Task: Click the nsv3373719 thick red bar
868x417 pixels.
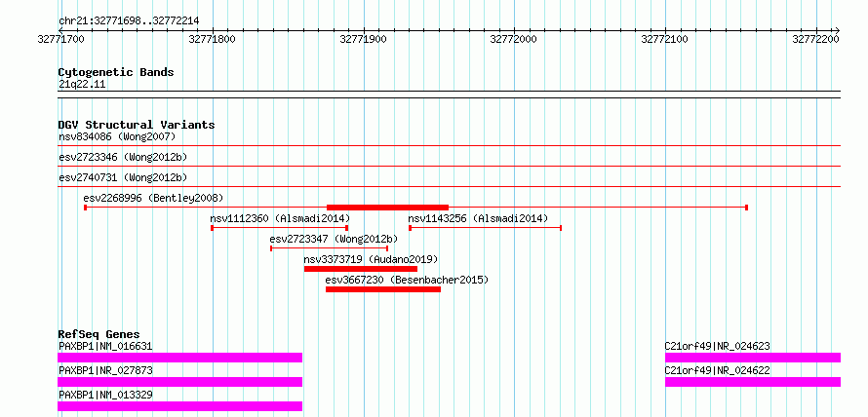Action: [361, 269]
